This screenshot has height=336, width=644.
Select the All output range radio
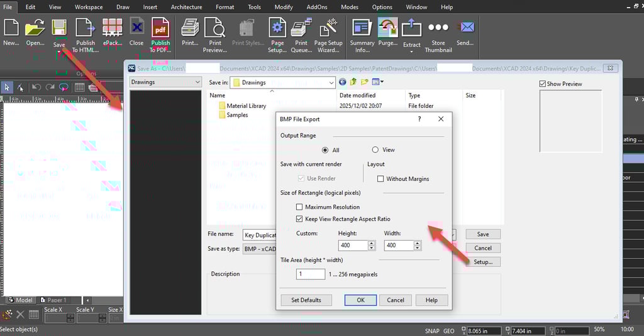point(325,150)
